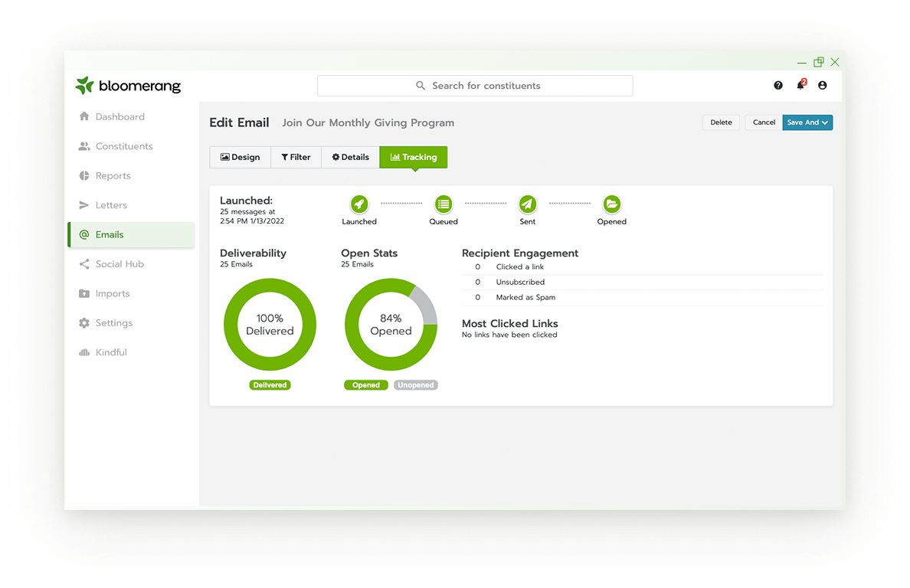
Task: Click the Most Clicked Links heading
Action: [x=509, y=324]
